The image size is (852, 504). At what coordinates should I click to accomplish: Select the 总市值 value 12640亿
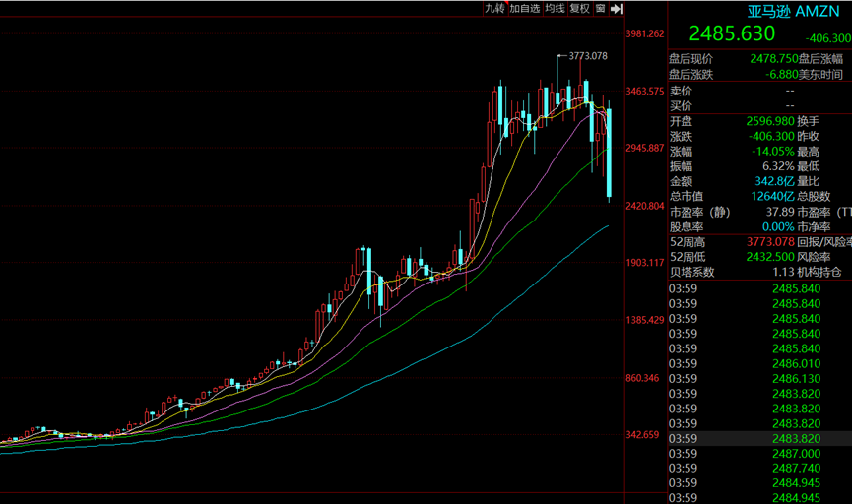772,196
